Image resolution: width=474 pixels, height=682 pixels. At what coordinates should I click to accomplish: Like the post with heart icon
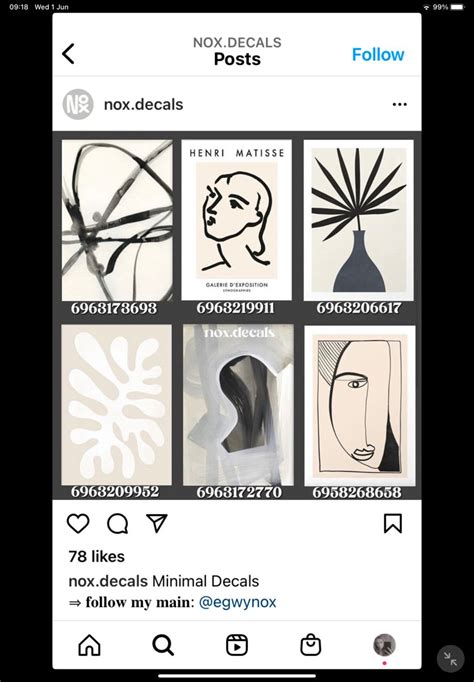pyautogui.click(x=78, y=523)
